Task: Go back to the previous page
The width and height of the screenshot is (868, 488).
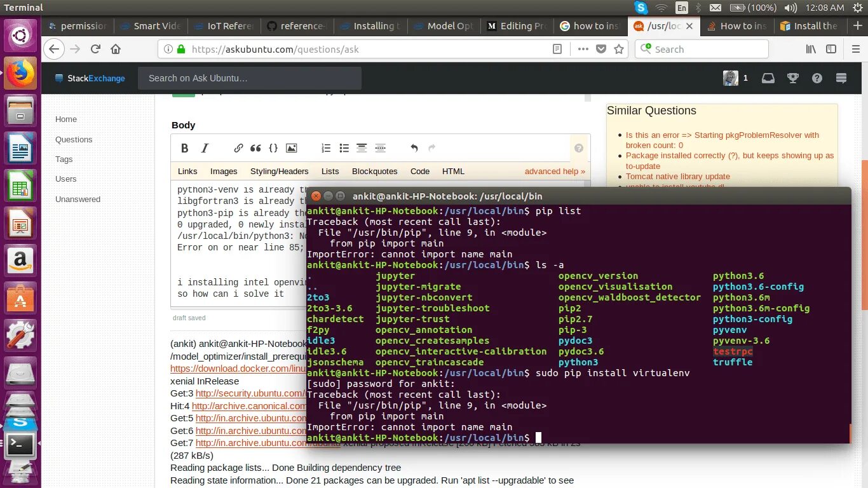Action: tap(53, 49)
